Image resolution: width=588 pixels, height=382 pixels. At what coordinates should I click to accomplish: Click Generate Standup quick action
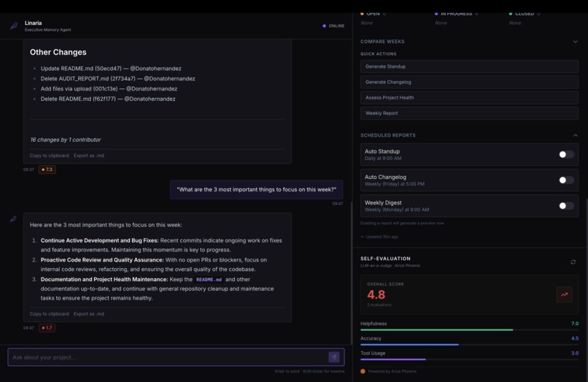[469, 66]
